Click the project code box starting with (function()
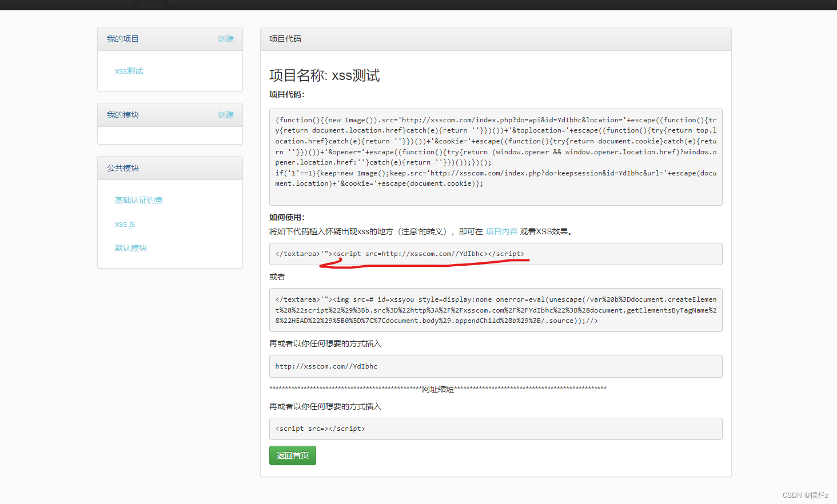The width and height of the screenshot is (837, 504). click(x=496, y=157)
